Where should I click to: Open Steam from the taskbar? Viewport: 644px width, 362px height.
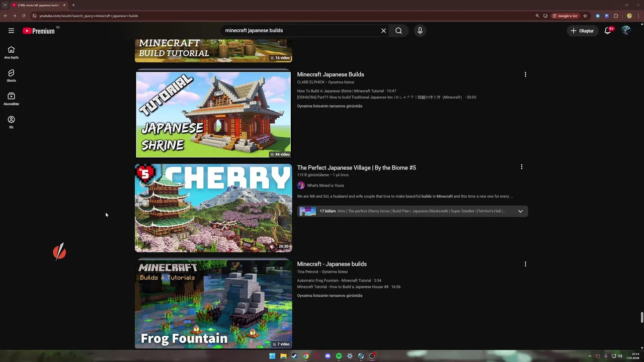click(x=294, y=356)
